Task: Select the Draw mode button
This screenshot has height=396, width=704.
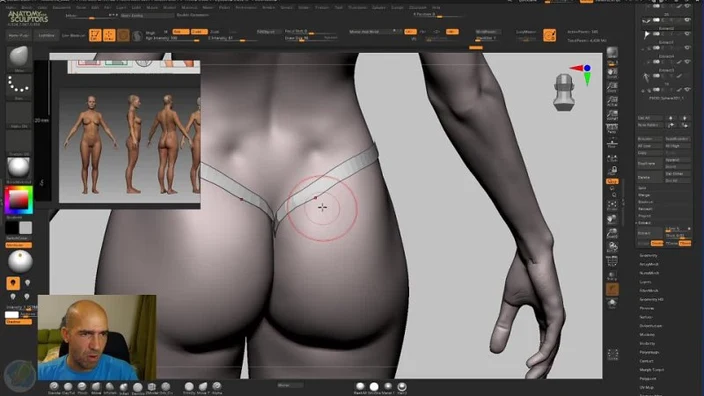Action: [x=109, y=35]
